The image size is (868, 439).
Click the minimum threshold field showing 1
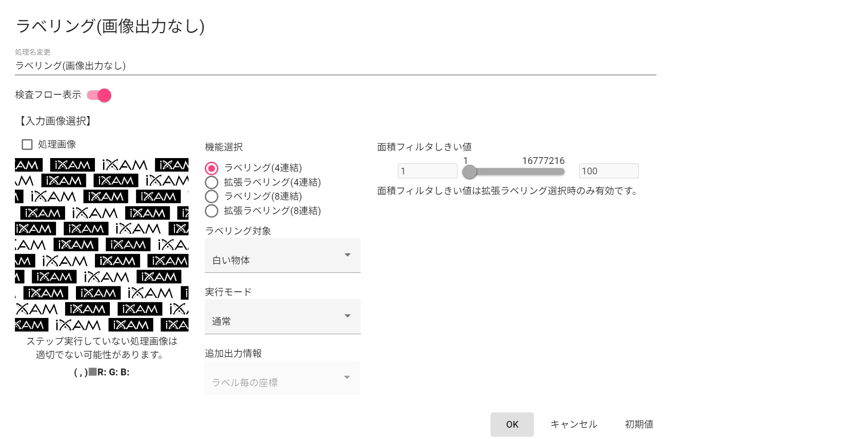[427, 171]
